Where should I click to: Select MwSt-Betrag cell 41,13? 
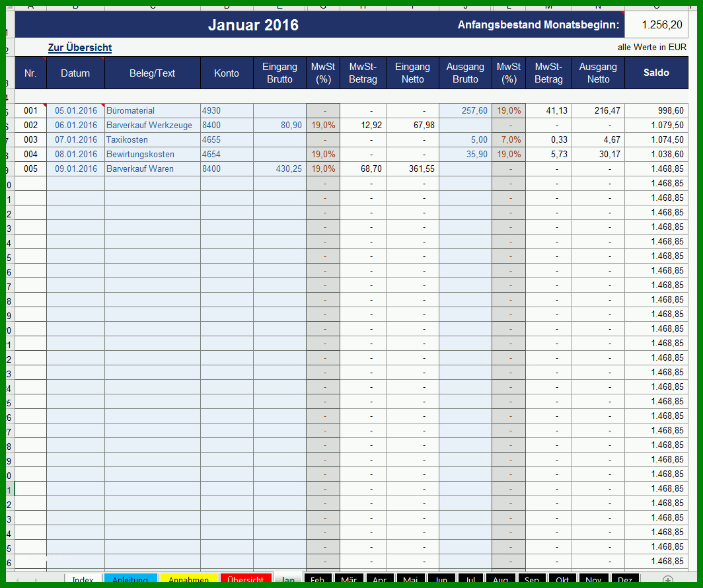click(549, 111)
